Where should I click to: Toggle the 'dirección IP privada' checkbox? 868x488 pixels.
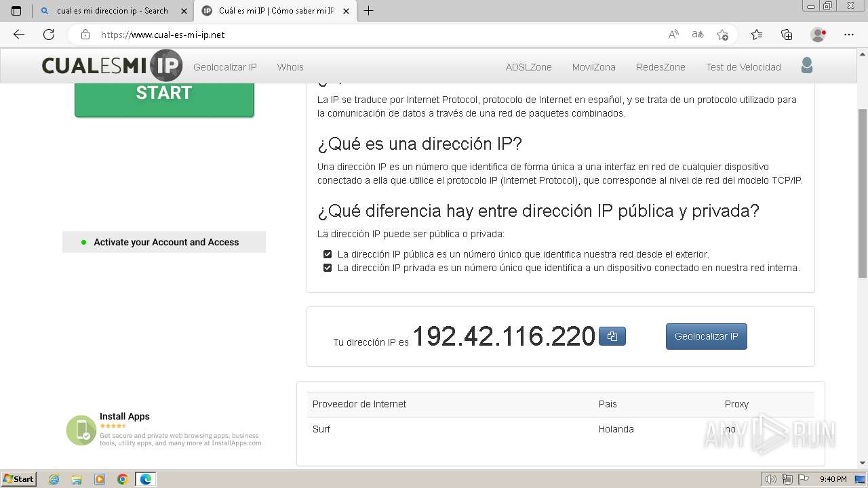[x=328, y=268]
